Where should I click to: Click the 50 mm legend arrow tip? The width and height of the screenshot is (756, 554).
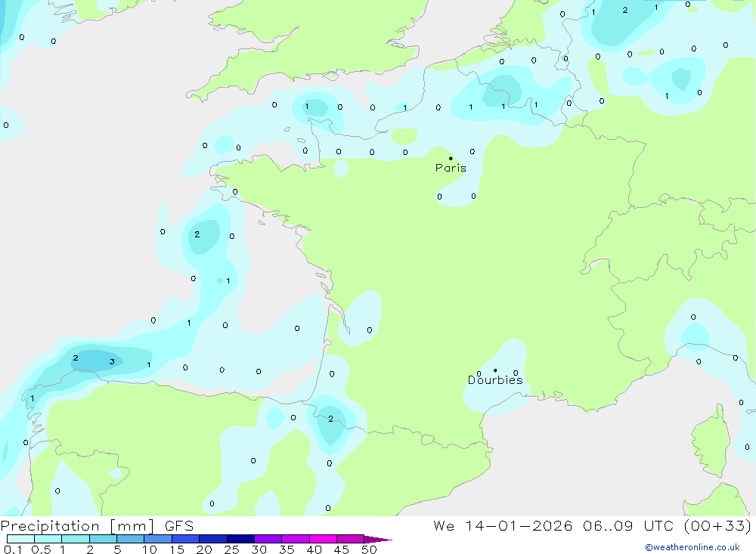pyautogui.click(x=378, y=540)
